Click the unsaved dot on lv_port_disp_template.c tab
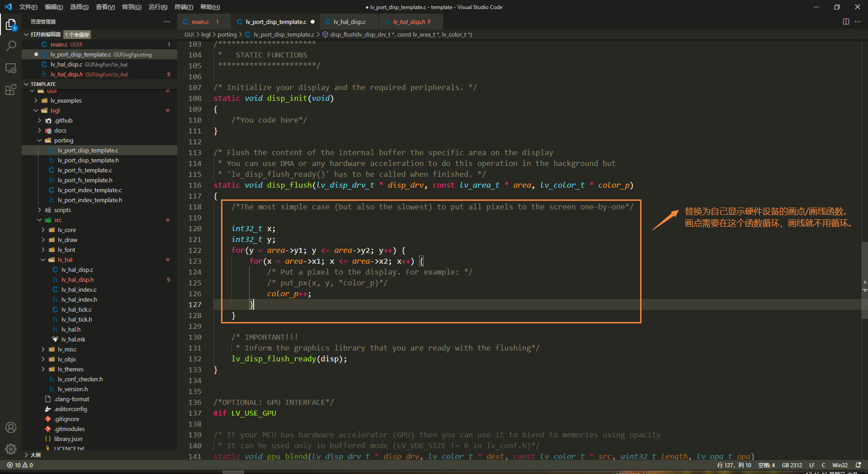Screen dimensions: 868x474 click(312, 22)
